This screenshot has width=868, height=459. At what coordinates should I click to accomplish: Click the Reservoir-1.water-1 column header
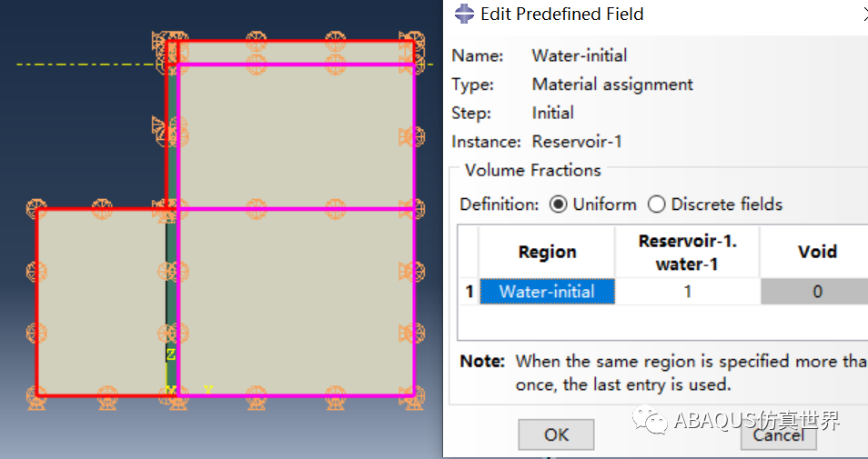coord(688,252)
